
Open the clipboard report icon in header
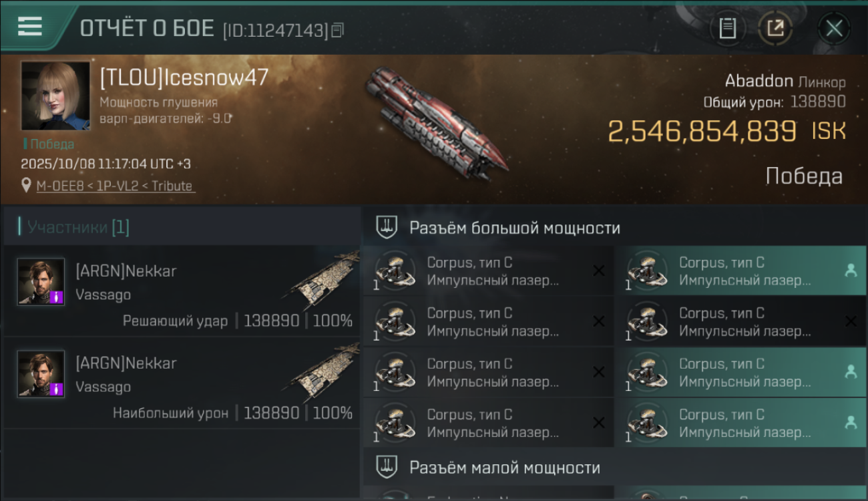coord(727,28)
